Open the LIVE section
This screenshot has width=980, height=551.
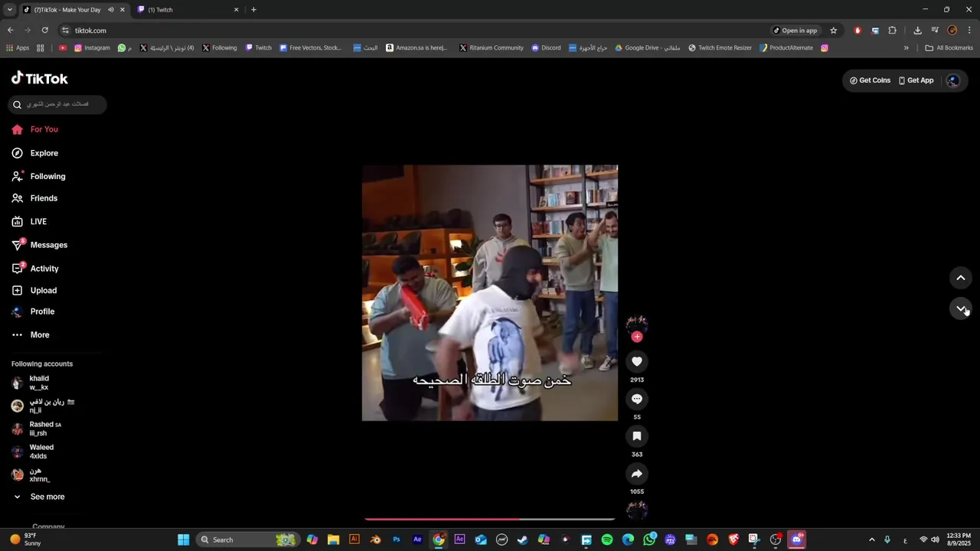[x=29, y=221]
